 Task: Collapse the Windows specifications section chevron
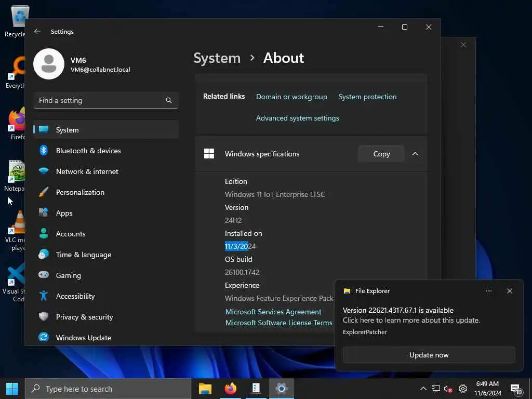pos(415,154)
